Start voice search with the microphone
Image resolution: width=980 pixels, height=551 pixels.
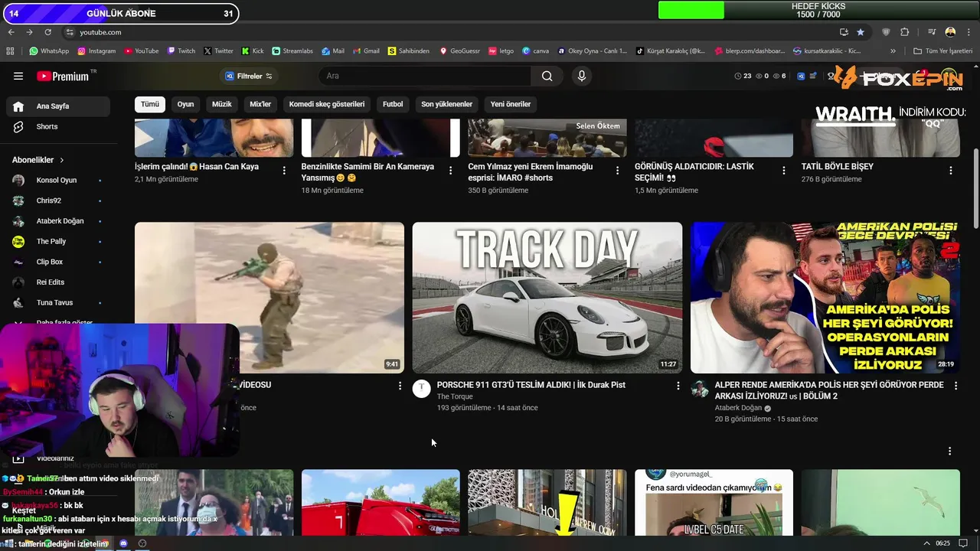[x=582, y=76]
